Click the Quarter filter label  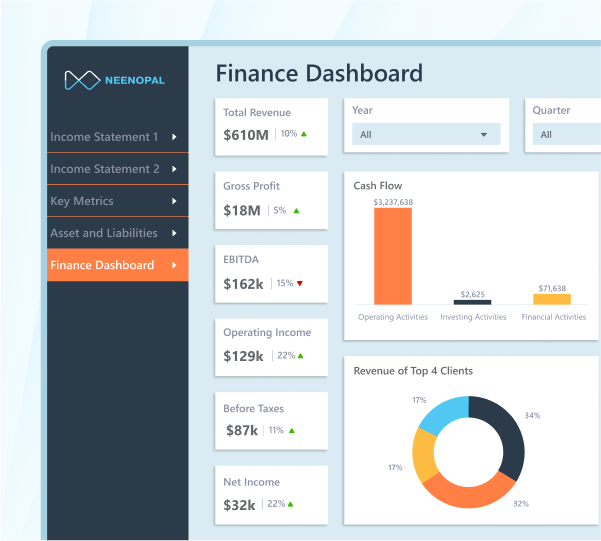click(551, 110)
